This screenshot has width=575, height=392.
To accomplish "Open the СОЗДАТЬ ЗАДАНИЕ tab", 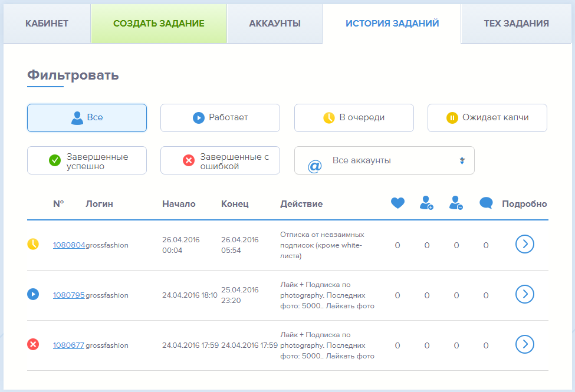I will pos(158,24).
